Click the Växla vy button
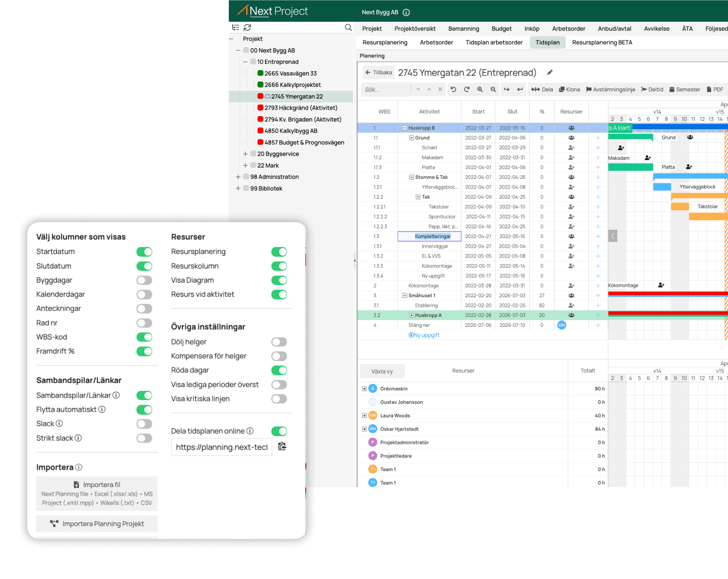The width and height of the screenshot is (728, 579). pos(382,371)
